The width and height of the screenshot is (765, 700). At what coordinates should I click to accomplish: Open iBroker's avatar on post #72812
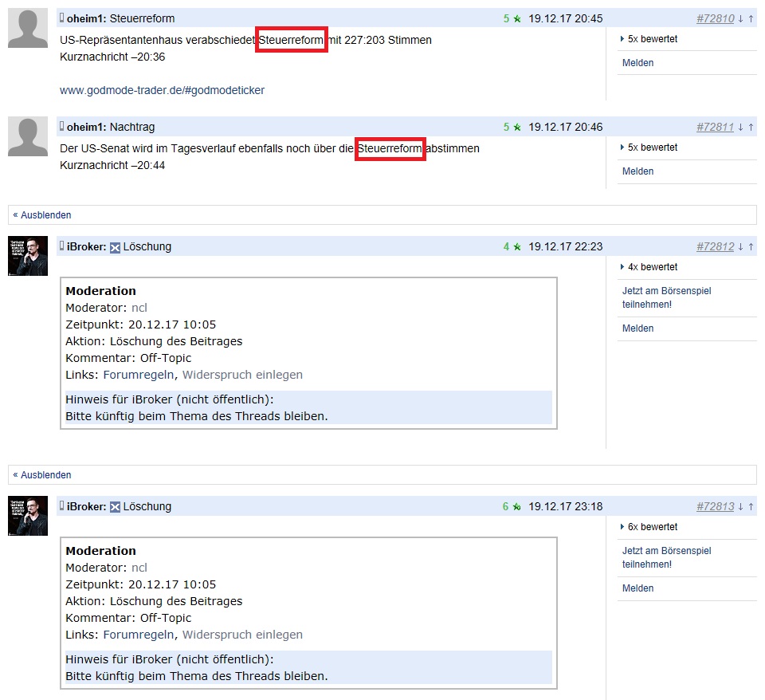point(28,256)
